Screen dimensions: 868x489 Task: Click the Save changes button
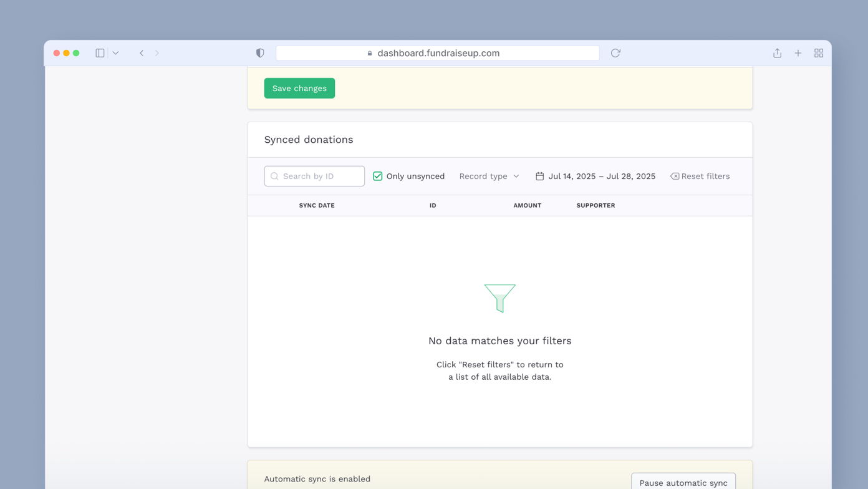point(299,88)
